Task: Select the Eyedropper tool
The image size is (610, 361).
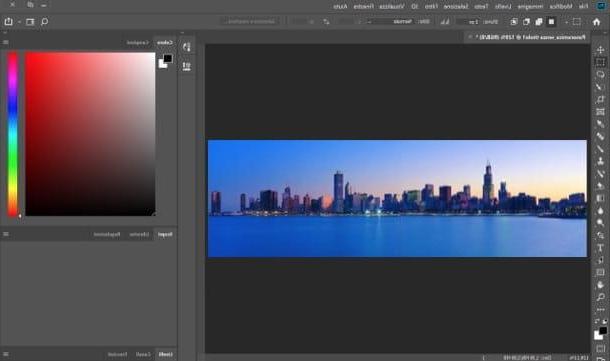Action: [x=600, y=124]
